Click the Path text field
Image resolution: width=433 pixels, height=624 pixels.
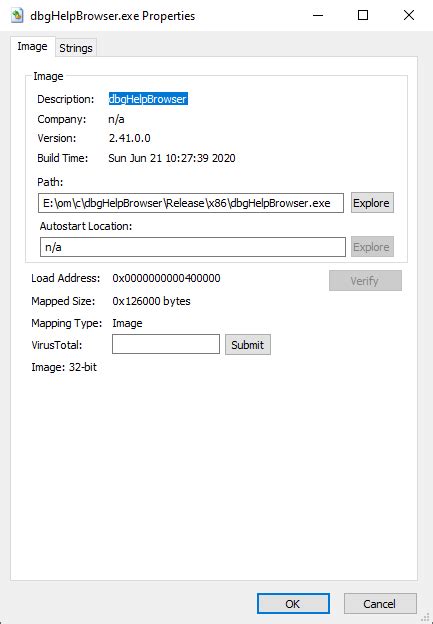pos(191,203)
